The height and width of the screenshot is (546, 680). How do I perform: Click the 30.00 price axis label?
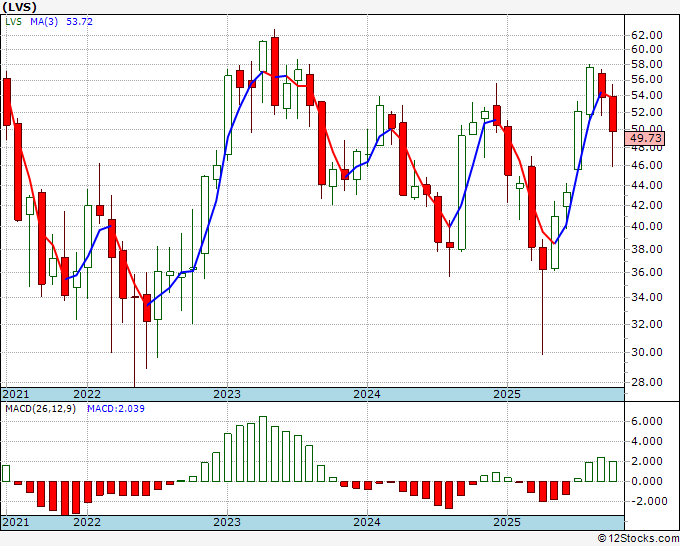coord(647,352)
